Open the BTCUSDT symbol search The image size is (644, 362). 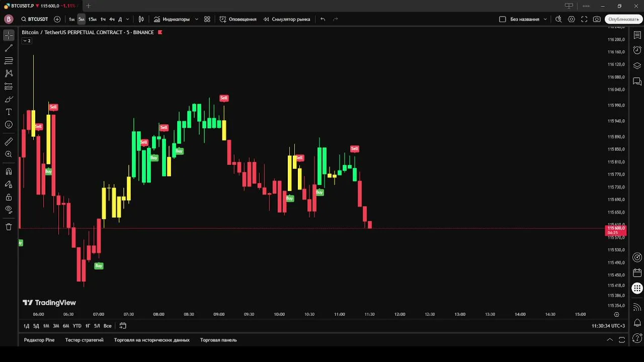[35, 19]
